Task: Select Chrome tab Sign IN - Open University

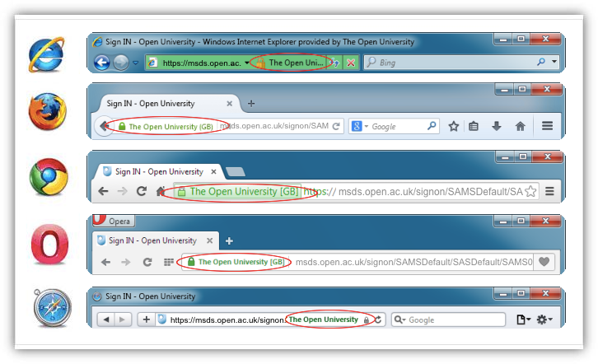Action: (x=160, y=171)
